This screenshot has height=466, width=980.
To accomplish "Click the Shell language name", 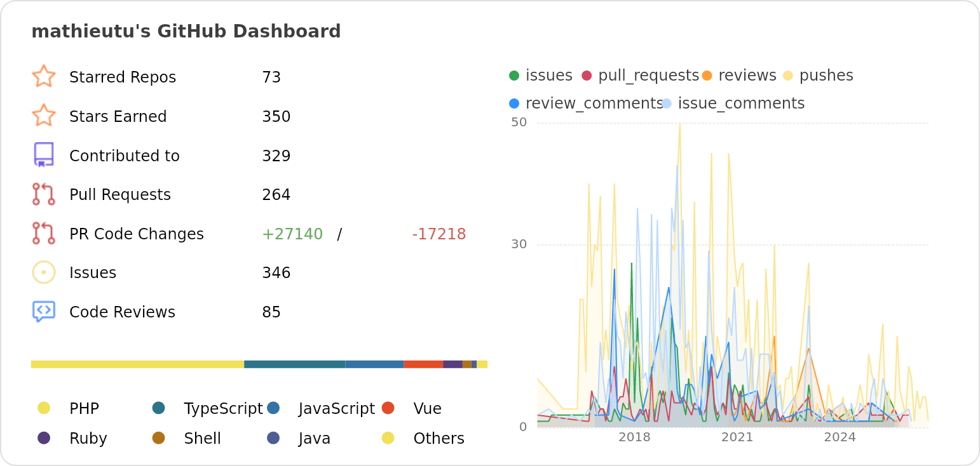I will click(203, 439).
